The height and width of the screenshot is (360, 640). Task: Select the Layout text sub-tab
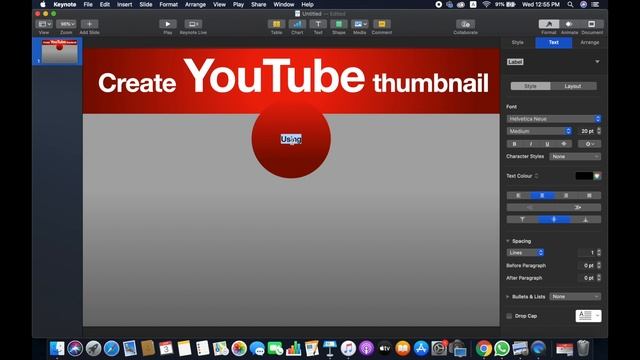(573, 86)
